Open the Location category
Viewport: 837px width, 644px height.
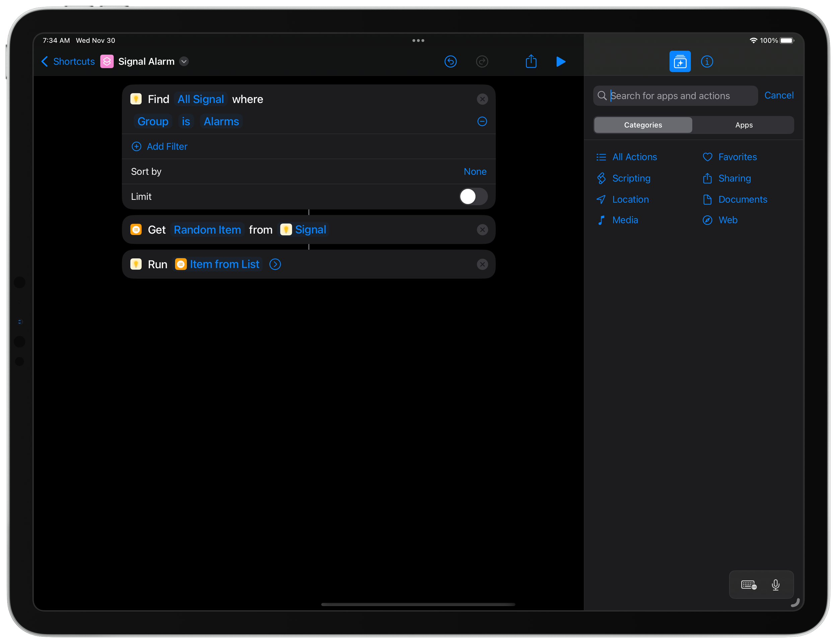point(623,199)
